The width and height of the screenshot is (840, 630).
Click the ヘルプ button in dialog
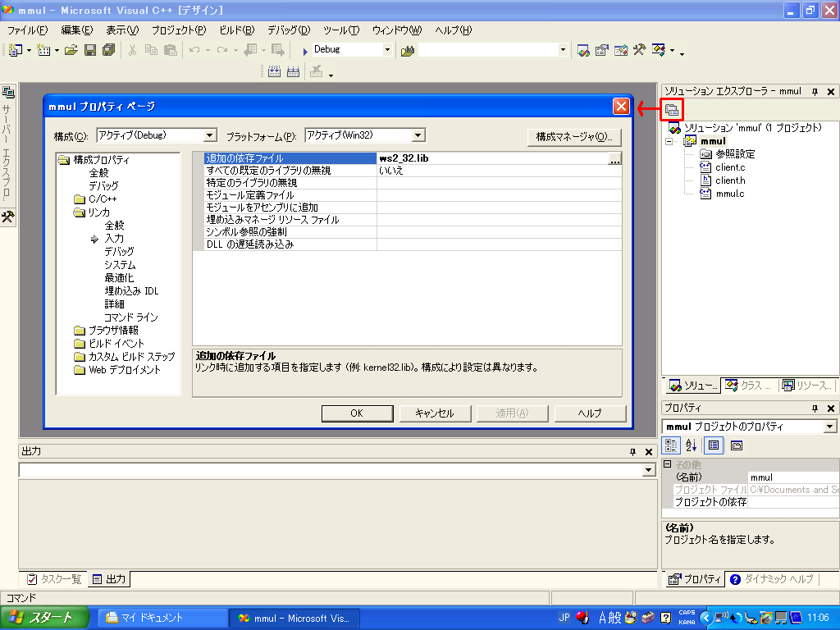pyautogui.click(x=591, y=413)
